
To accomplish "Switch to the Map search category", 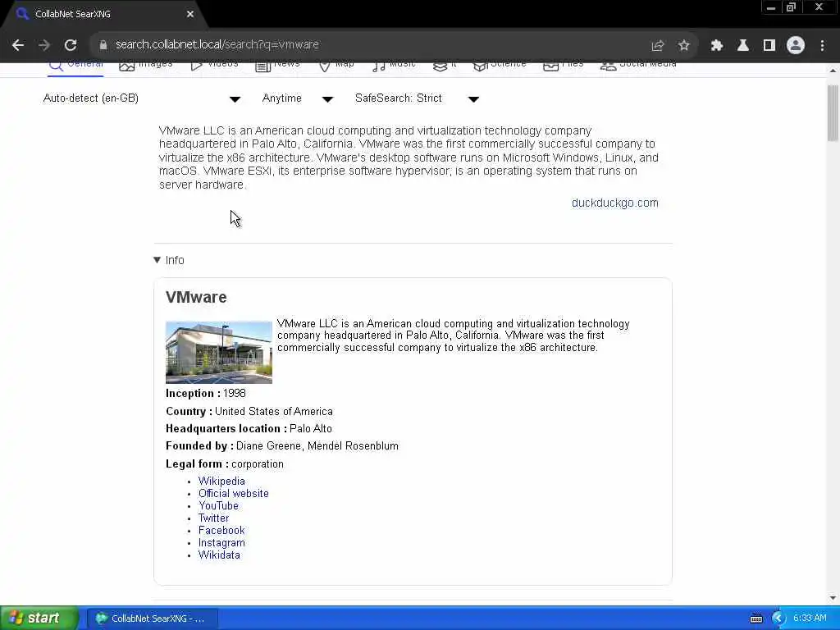I will click(x=336, y=65).
